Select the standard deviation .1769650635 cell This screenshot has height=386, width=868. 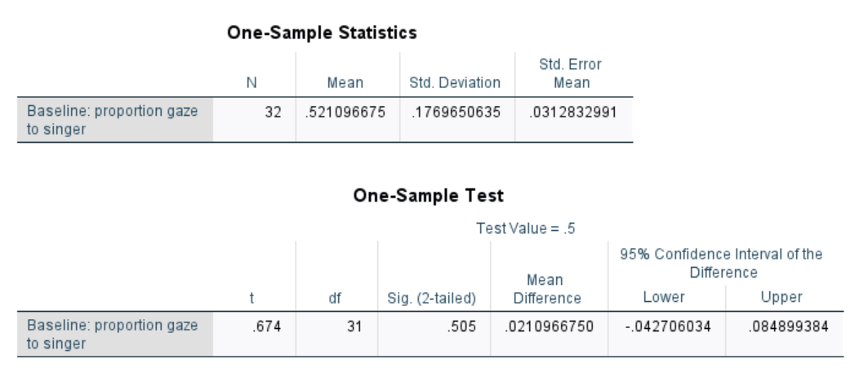(457, 120)
